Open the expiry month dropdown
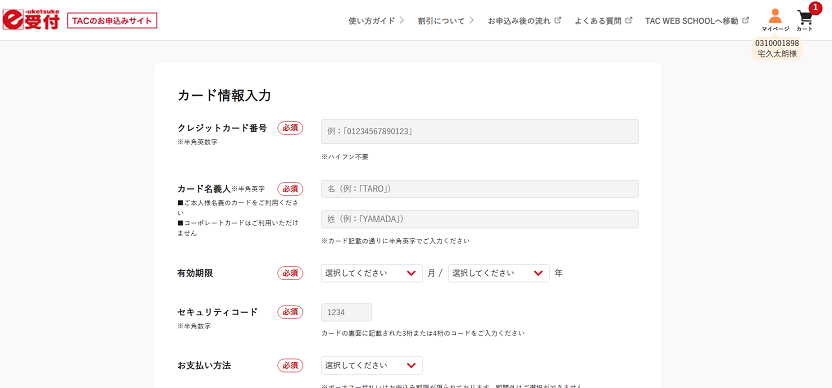This screenshot has width=832, height=388. (x=371, y=273)
